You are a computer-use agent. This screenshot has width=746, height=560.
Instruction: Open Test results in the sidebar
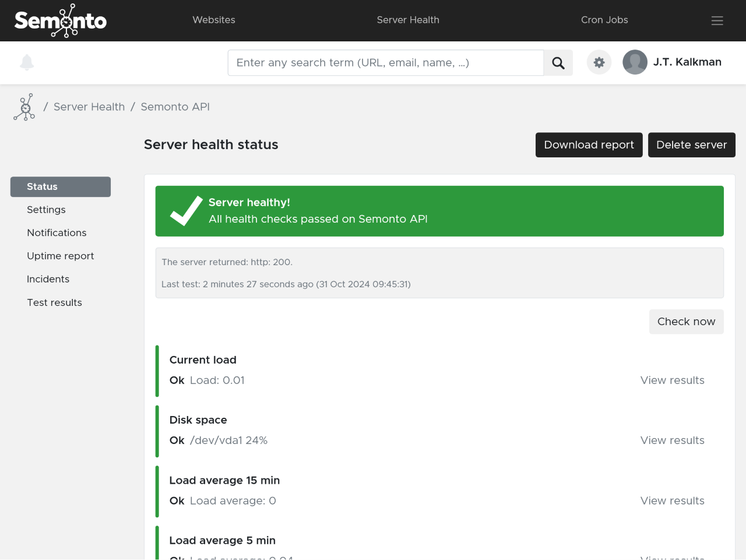pos(54,302)
